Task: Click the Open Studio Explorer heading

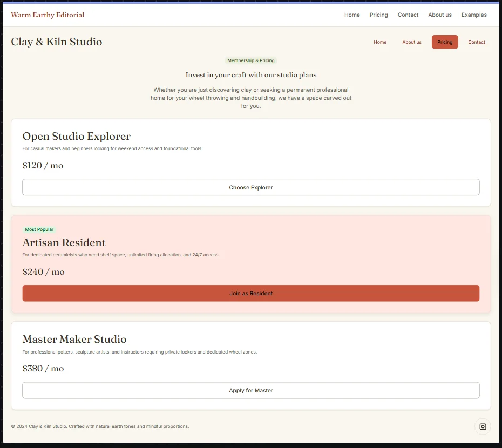Action: tap(76, 136)
